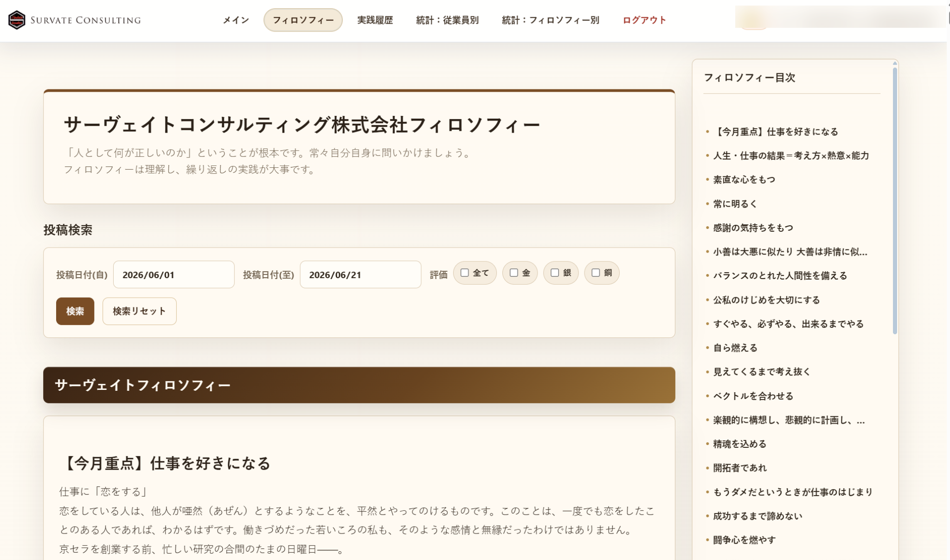Screen dimensions: 950x560
Task: Switch to the 実践履歴 tab
Action: (375, 20)
